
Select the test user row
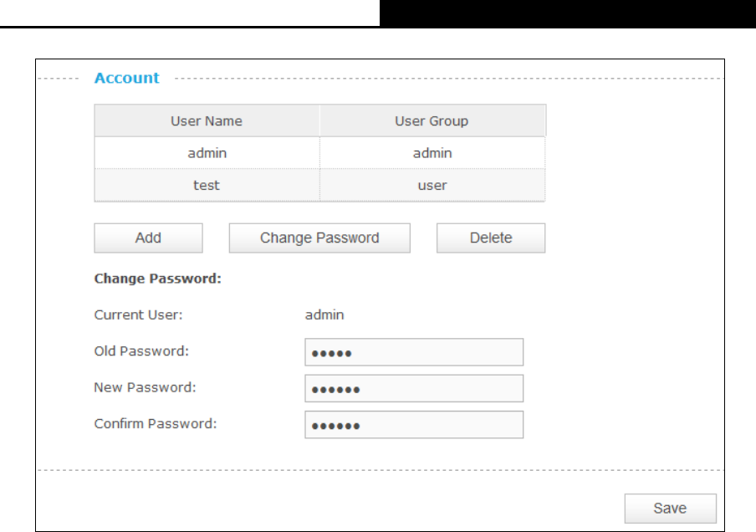point(319,185)
